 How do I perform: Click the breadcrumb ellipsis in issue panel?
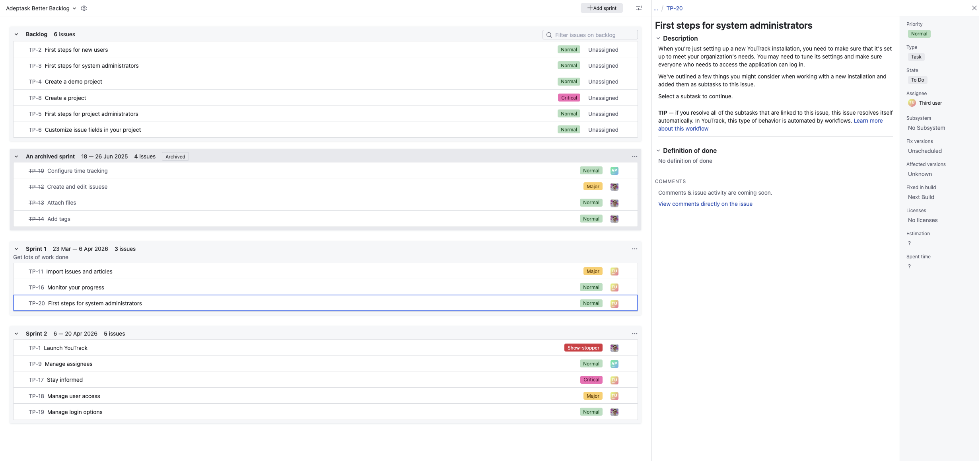click(656, 8)
